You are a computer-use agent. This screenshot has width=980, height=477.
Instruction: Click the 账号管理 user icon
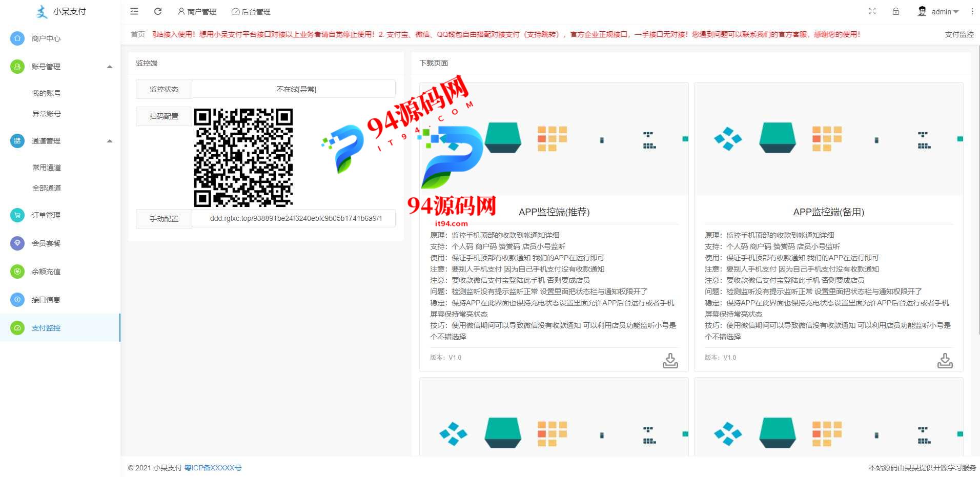pos(17,67)
